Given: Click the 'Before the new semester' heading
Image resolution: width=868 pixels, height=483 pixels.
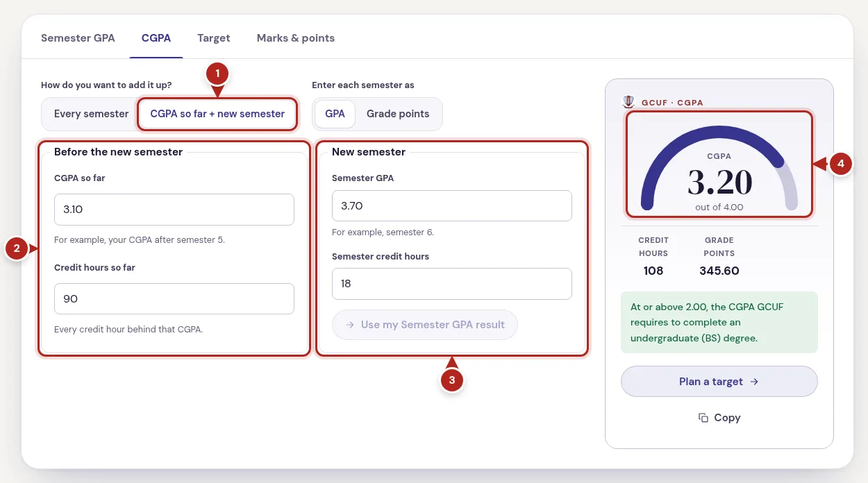Looking at the screenshot, I should pos(119,152).
